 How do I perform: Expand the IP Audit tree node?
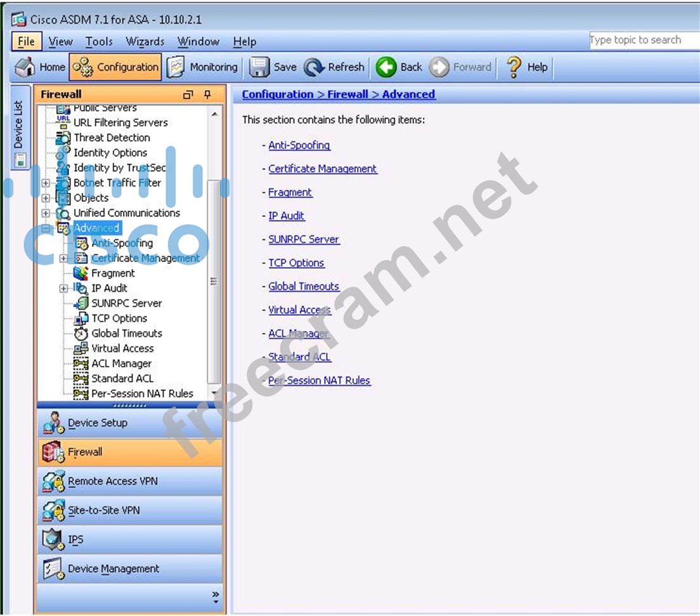tap(63, 289)
